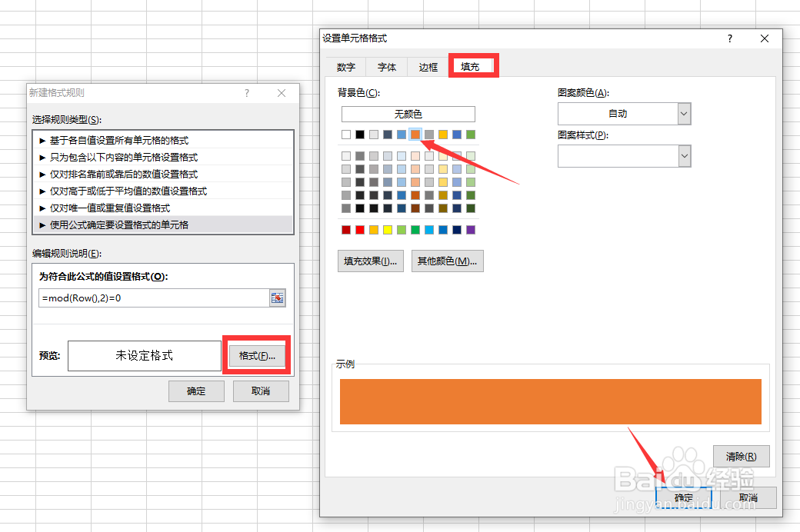Pick the green standard color swatch
The height and width of the screenshot is (532, 800).
click(x=415, y=229)
